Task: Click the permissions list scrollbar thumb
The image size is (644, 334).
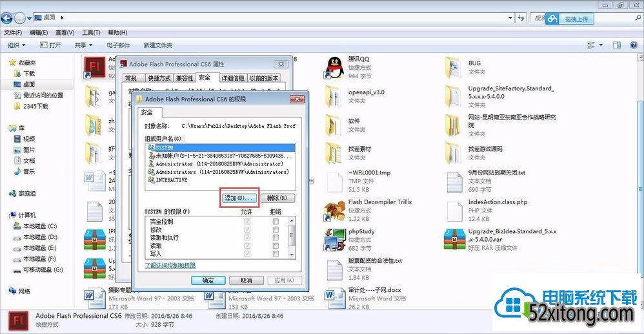Action: pos(292,235)
